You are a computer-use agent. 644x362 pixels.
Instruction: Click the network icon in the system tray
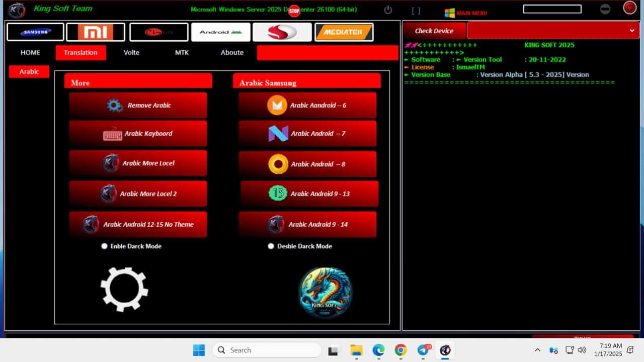(570, 350)
